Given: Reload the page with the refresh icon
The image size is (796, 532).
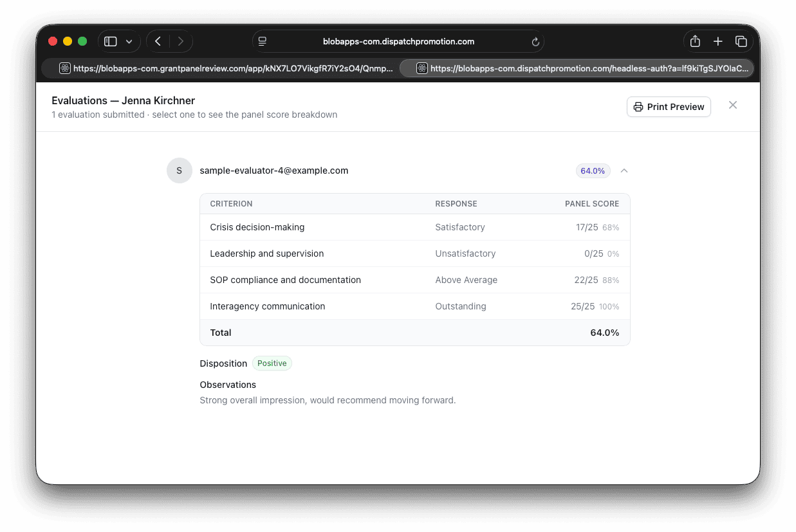Looking at the screenshot, I should (x=535, y=42).
